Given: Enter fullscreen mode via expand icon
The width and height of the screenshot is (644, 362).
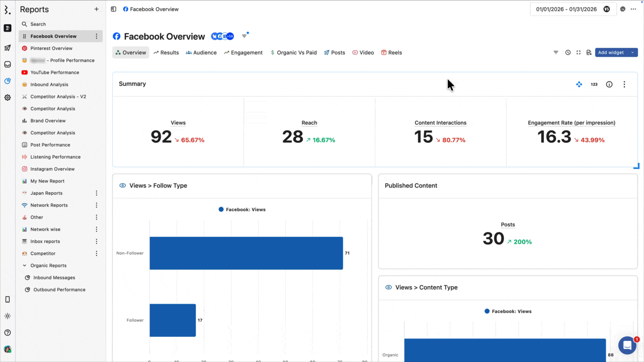Looking at the screenshot, I should pos(579,53).
